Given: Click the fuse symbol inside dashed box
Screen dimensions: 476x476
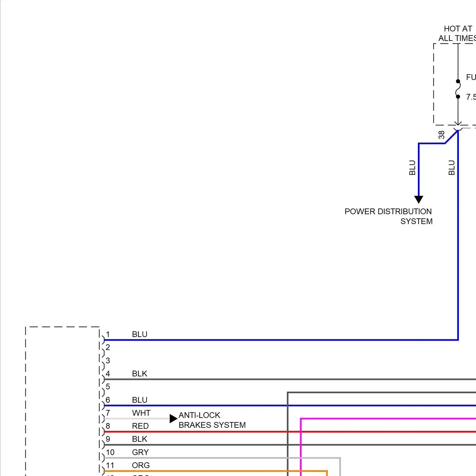Looking at the screenshot, I should 458,89.
